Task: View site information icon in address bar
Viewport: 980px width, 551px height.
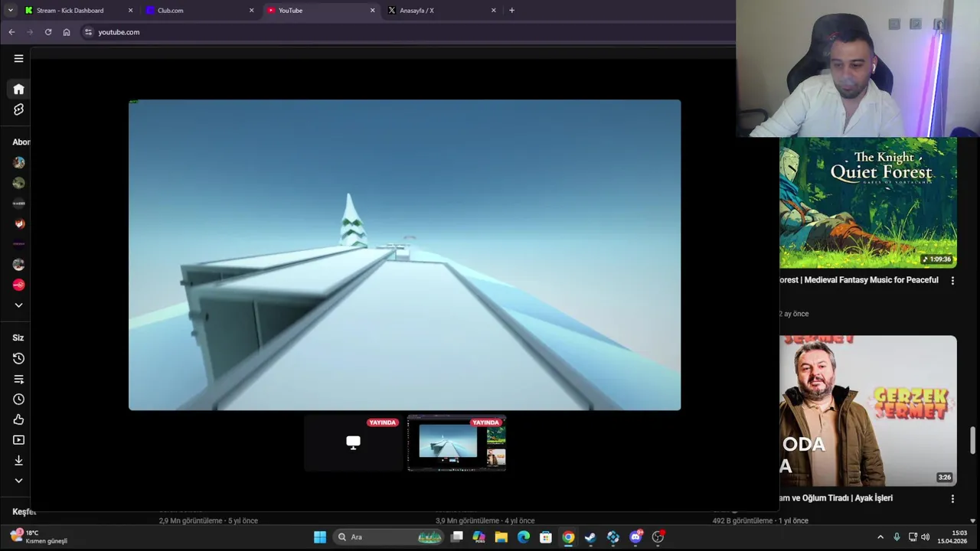Action: [88, 32]
